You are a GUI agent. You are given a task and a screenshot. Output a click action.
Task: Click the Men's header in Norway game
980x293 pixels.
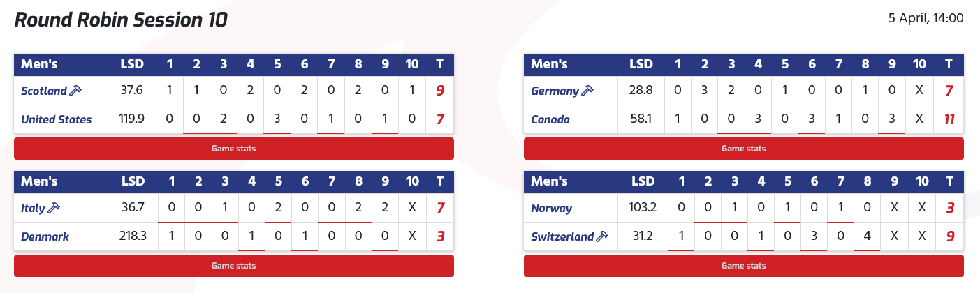point(549,182)
